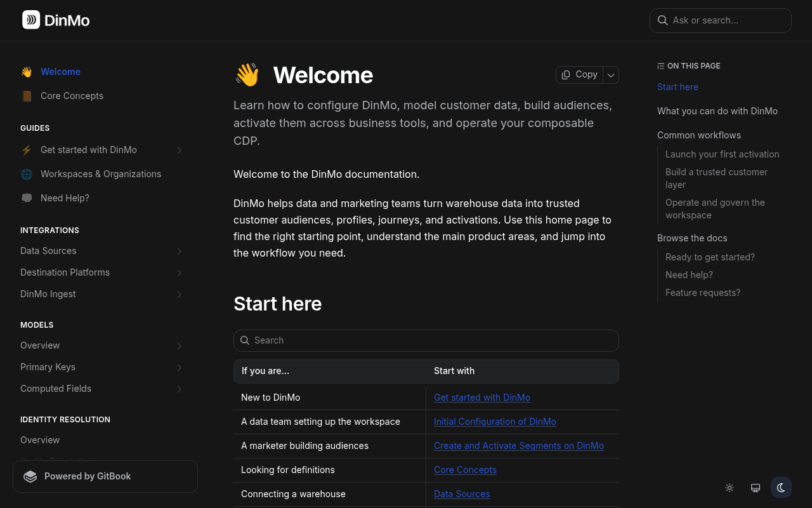Open Core Concepts in the sidebar
The height and width of the screenshot is (508, 812).
coord(72,96)
